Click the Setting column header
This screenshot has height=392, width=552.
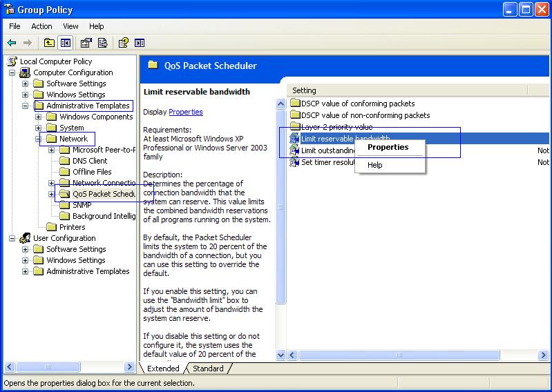(x=407, y=90)
